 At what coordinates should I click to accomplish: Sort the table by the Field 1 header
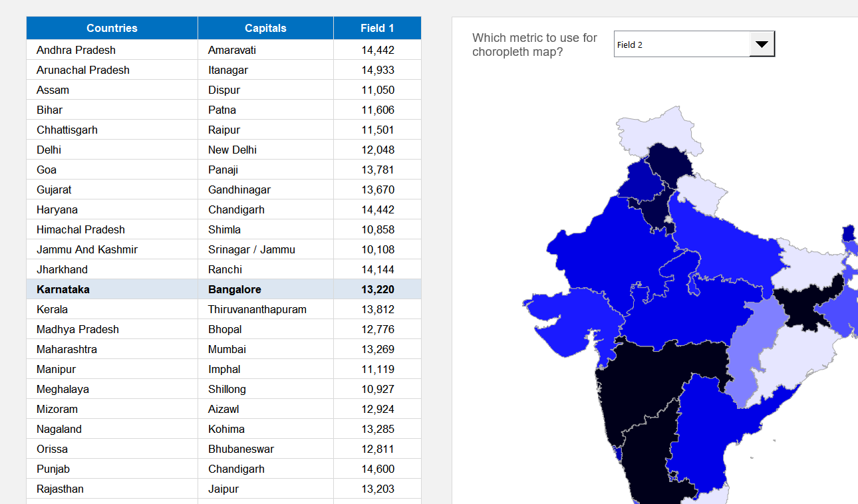pos(376,28)
